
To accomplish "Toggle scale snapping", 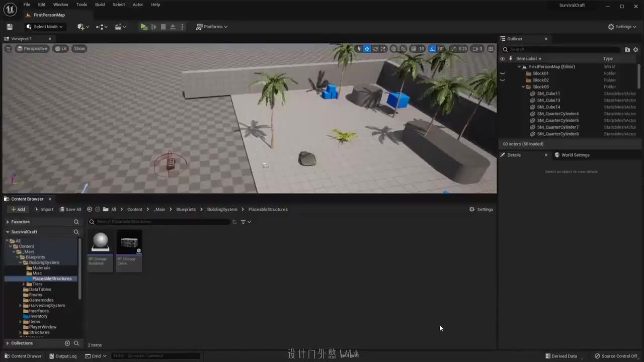I will click(453, 49).
